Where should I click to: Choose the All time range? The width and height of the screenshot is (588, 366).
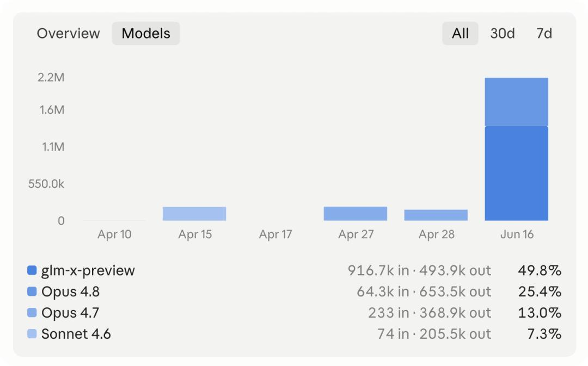coord(460,33)
